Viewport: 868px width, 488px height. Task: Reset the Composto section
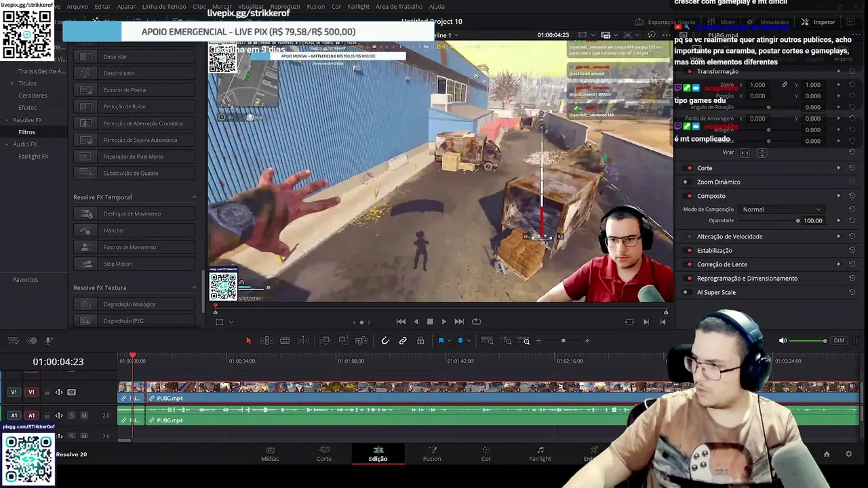click(x=852, y=196)
